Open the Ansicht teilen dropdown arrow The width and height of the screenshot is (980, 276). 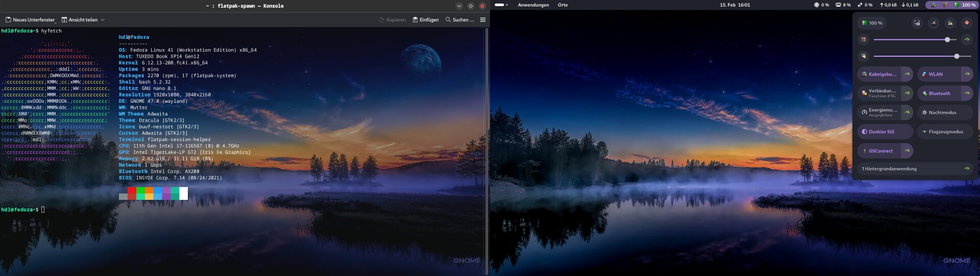pyautogui.click(x=103, y=20)
